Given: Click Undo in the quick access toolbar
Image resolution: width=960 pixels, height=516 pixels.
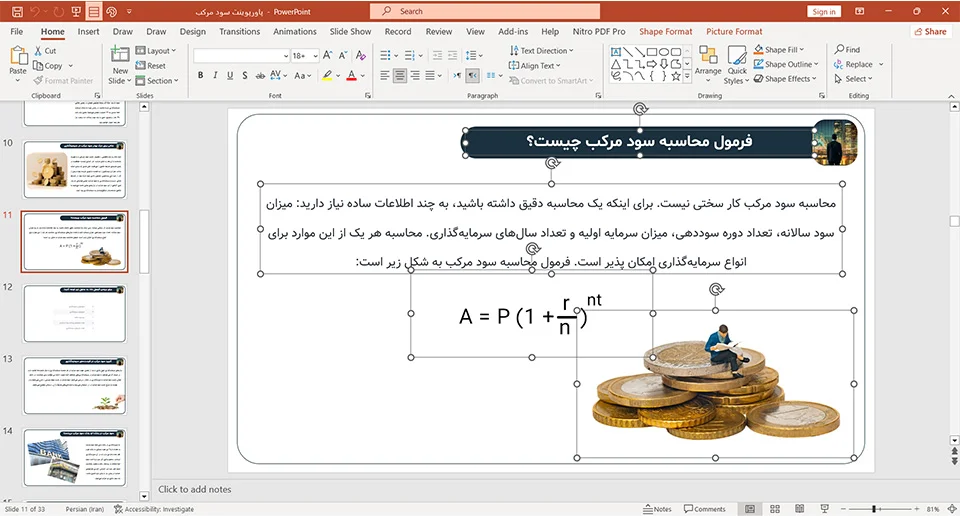Looking at the screenshot, I should point(36,12).
